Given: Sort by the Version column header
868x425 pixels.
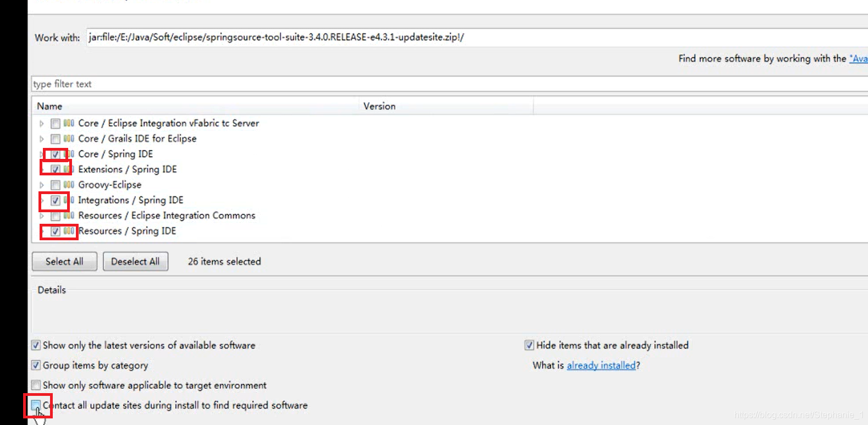Looking at the screenshot, I should (446, 106).
